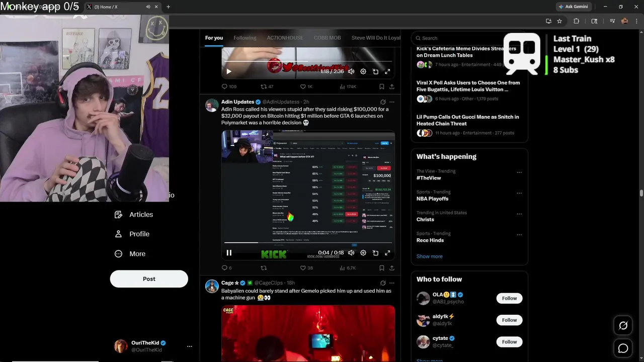This screenshot has height=362, width=644.
Task: Click the page vertical scrollbar thumb
Action: [x=641, y=194]
